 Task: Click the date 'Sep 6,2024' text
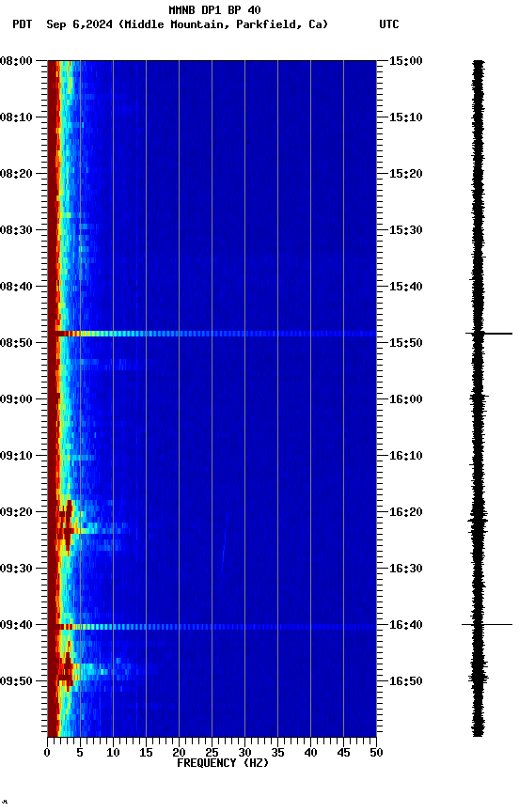click(x=79, y=24)
